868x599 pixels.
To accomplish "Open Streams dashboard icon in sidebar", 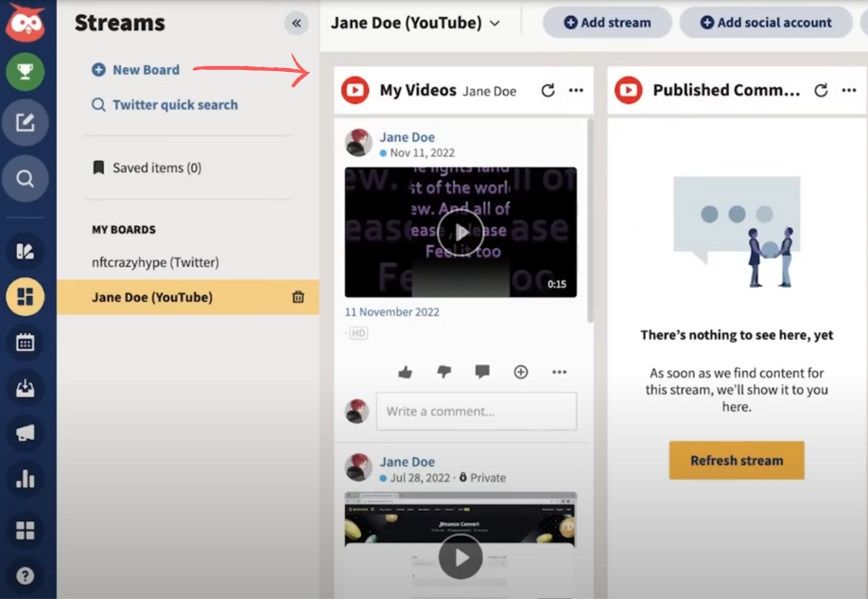I will coord(25,297).
